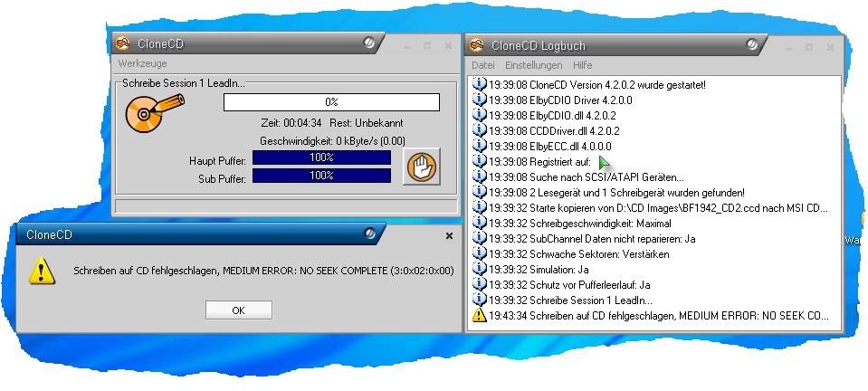The image size is (868, 391).
Task: Click info icon beside 'Simulation: Ja' entry
Action: pos(479,270)
